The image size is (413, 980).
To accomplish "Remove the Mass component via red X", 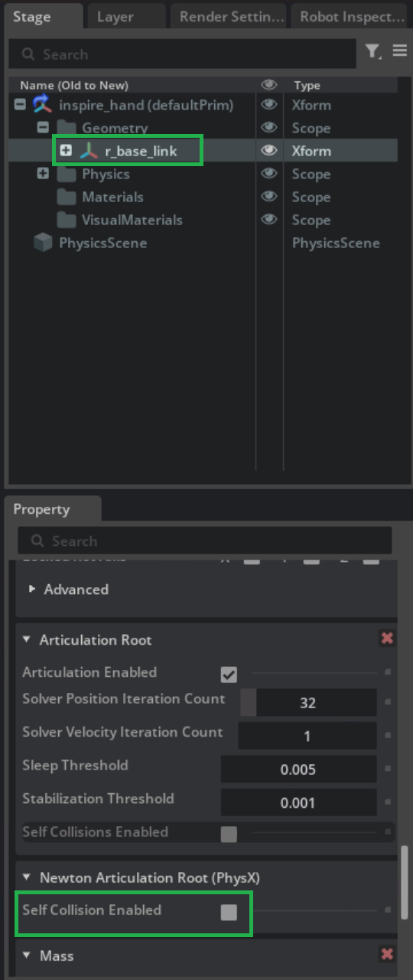I will tap(387, 954).
